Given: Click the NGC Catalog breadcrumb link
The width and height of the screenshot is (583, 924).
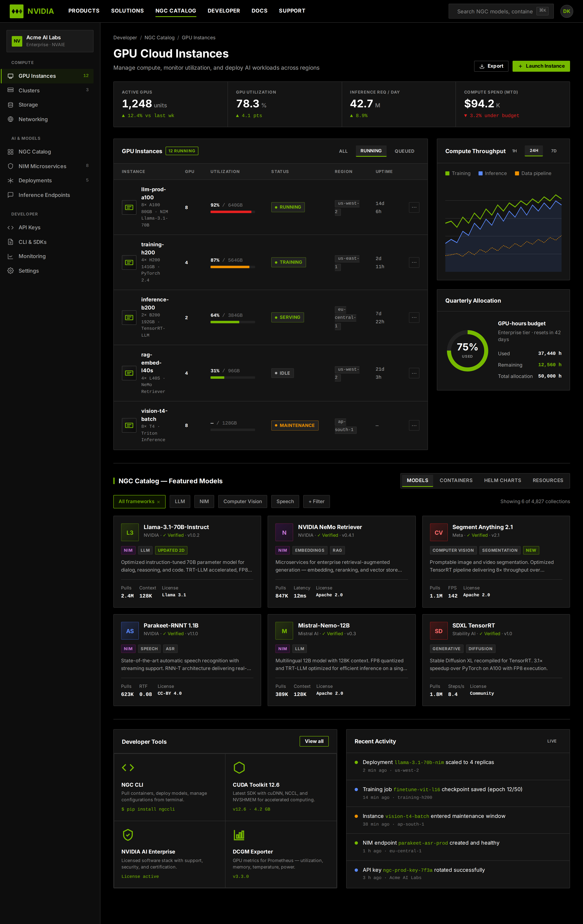Looking at the screenshot, I should tap(159, 38).
